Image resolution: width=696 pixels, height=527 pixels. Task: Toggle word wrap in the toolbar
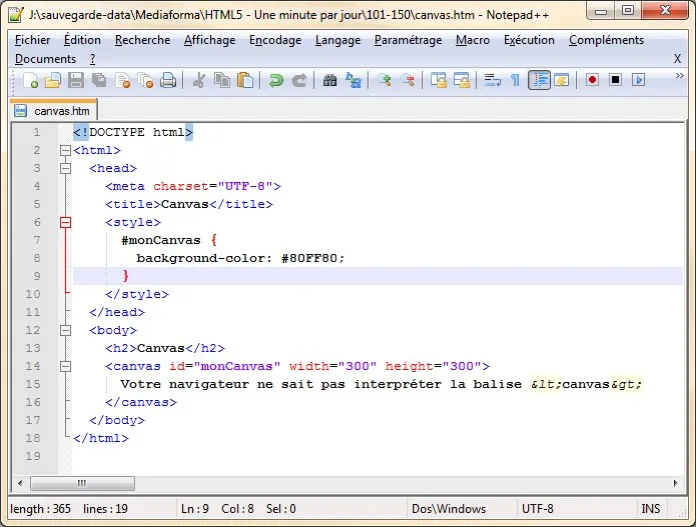tap(492, 80)
